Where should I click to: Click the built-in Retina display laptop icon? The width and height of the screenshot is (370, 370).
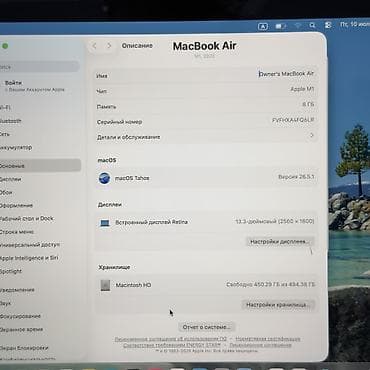tap(105, 223)
